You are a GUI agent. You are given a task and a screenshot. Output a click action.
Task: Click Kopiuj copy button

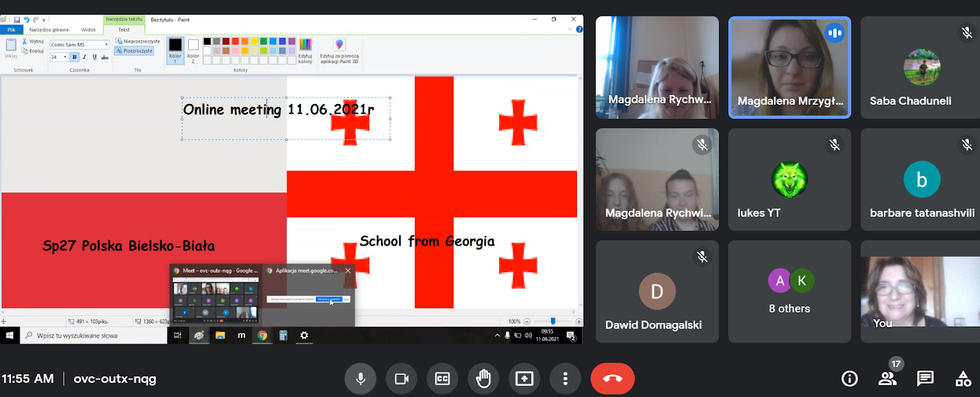click(32, 51)
